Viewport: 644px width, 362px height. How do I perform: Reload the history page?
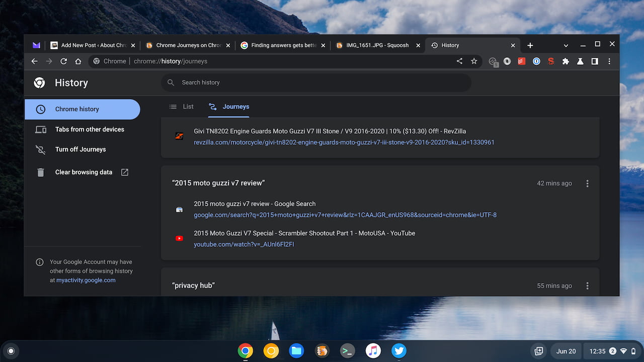[x=63, y=61]
